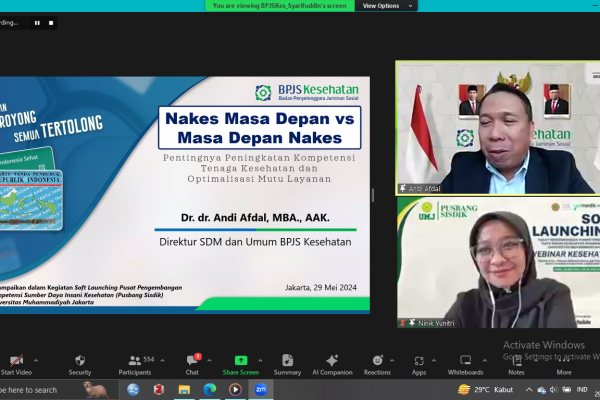The image size is (600, 400).
Task: Open the View Options dropdown
Action: click(x=386, y=6)
